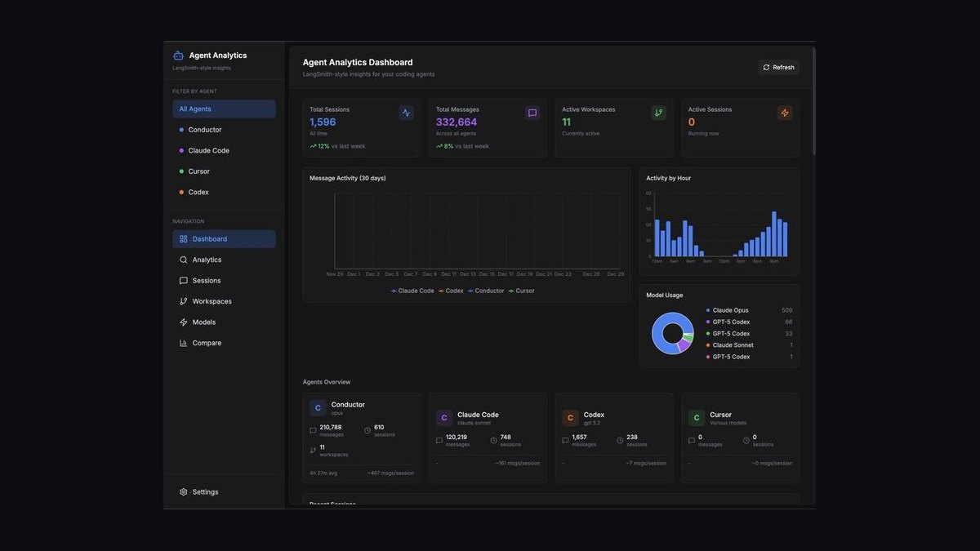The width and height of the screenshot is (980, 551).
Task: Click the Settings gear icon
Action: (184, 492)
